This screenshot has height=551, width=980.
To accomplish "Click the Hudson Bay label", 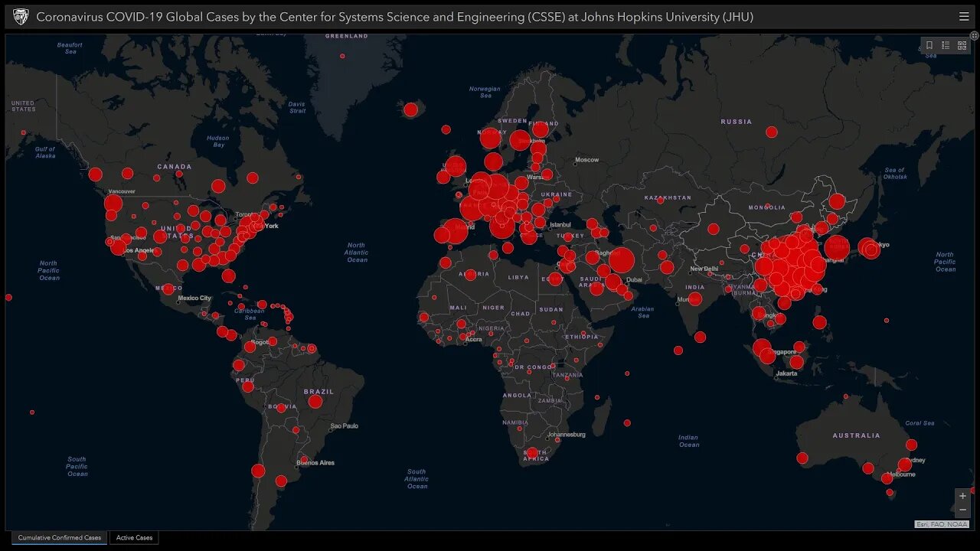I will click(218, 142).
